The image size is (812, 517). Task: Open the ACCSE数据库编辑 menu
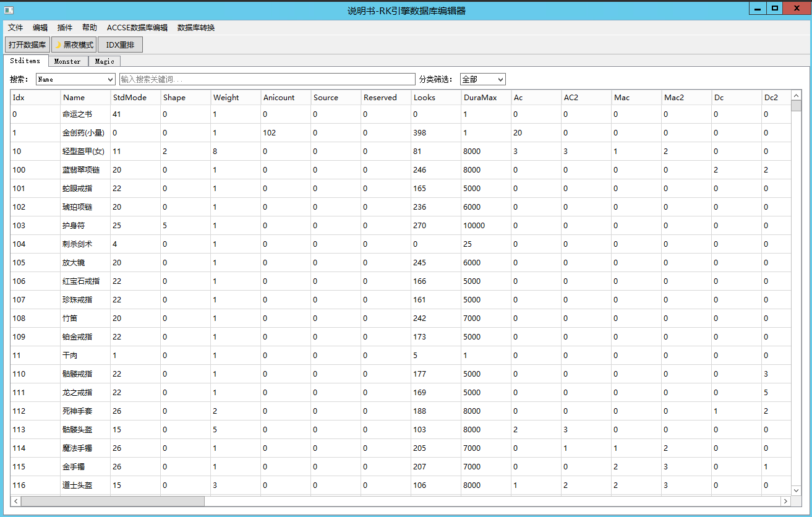[137, 28]
